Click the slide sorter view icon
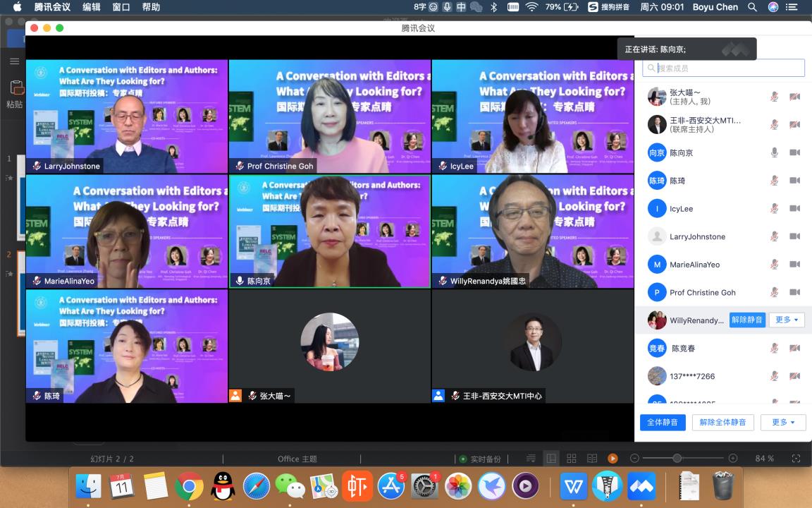The height and width of the screenshot is (508, 812). click(572, 459)
